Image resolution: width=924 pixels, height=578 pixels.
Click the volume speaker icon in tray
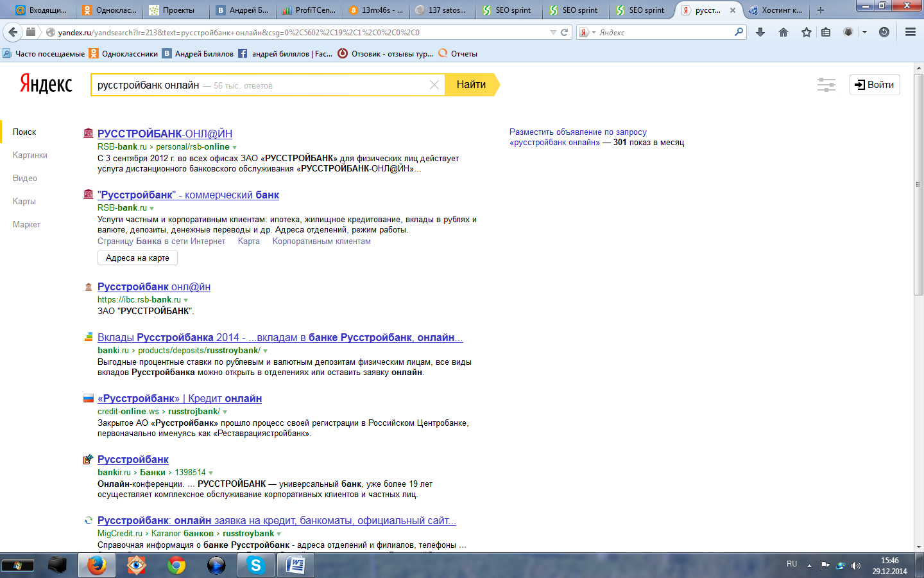point(855,566)
